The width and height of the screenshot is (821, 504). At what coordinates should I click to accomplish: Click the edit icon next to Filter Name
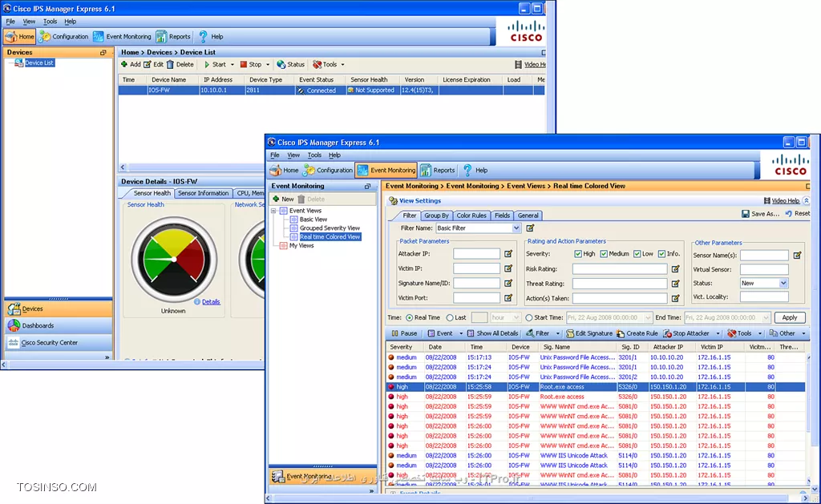(530, 228)
